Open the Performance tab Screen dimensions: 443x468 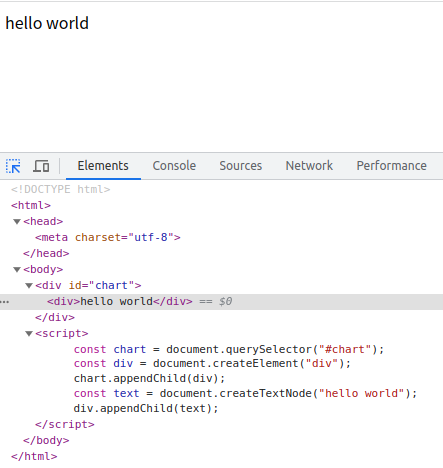pos(392,166)
